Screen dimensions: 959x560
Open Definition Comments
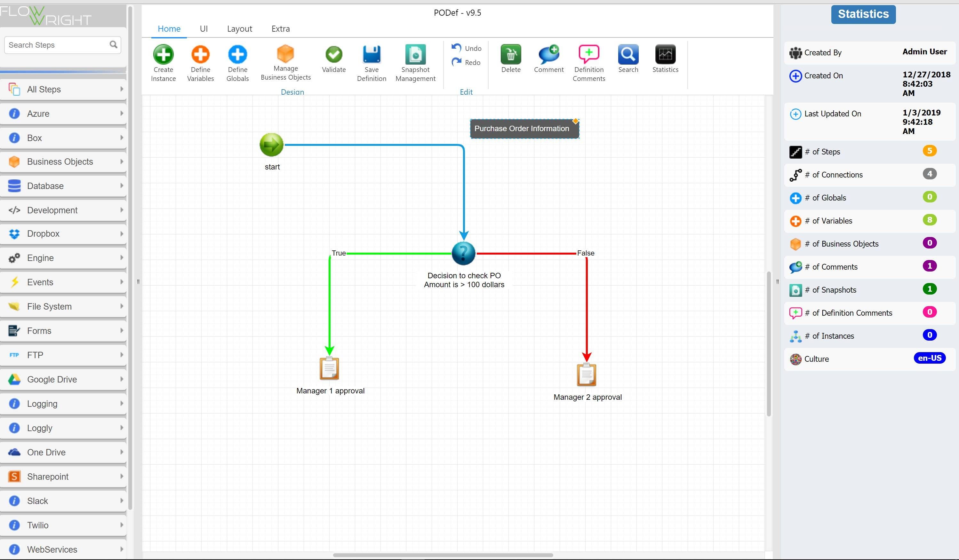click(589, 55)
